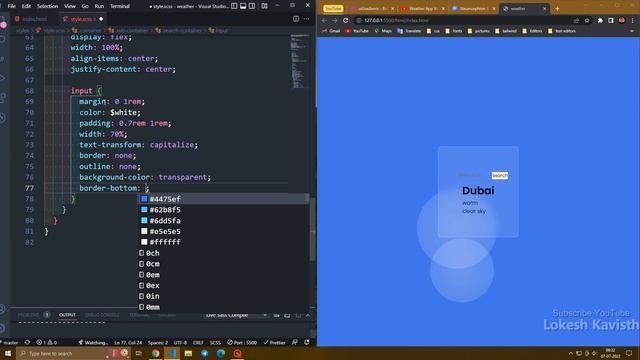Open Chrome side panel icon

611,20
